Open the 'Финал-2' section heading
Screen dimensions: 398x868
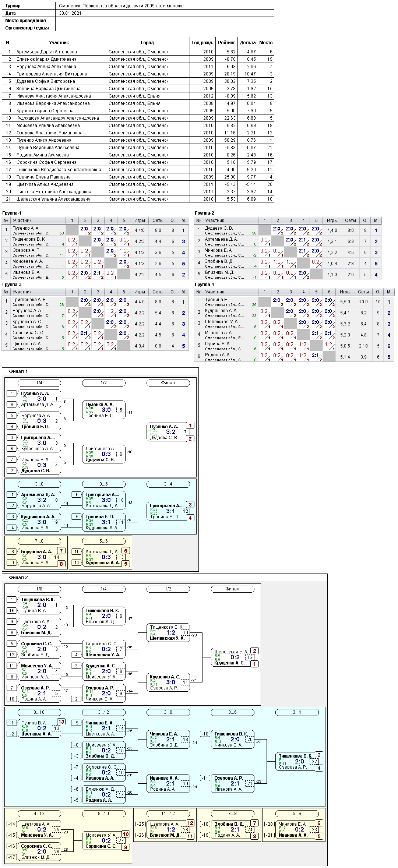18,578
